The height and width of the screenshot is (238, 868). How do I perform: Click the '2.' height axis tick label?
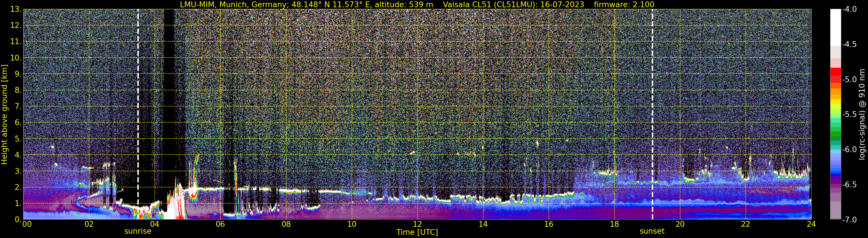coord(18,187)
